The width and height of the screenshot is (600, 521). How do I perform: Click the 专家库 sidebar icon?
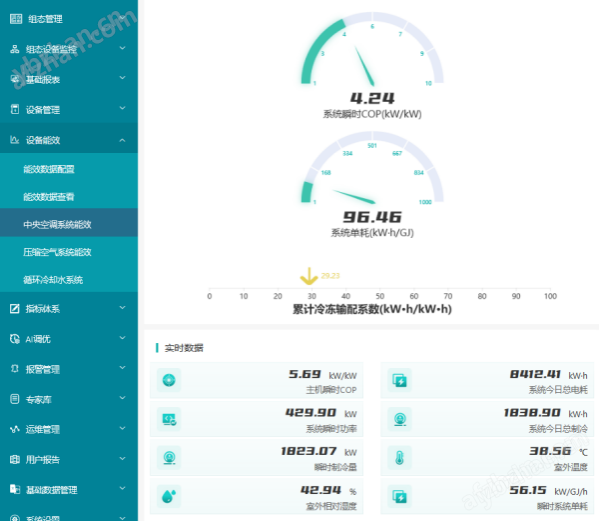(x=15, y=399)
